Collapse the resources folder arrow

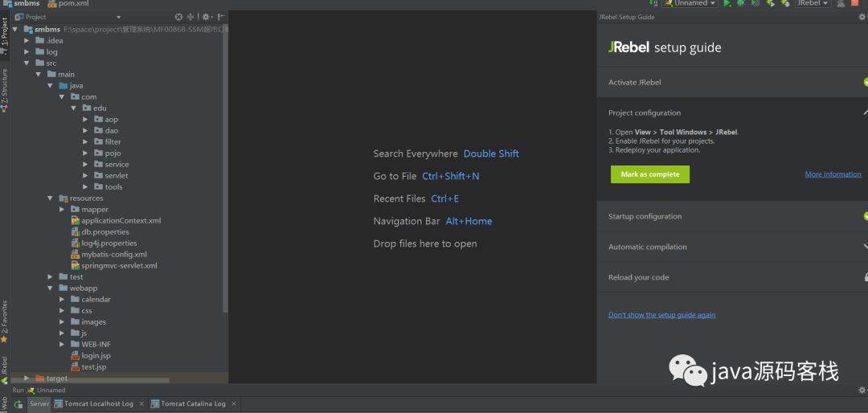pos(50,198)
